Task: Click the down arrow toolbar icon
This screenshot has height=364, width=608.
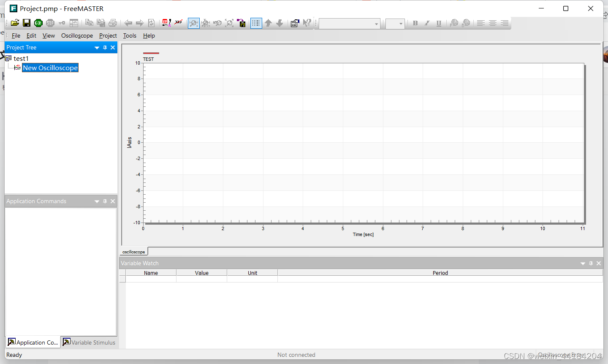Action: click(280, 23)
